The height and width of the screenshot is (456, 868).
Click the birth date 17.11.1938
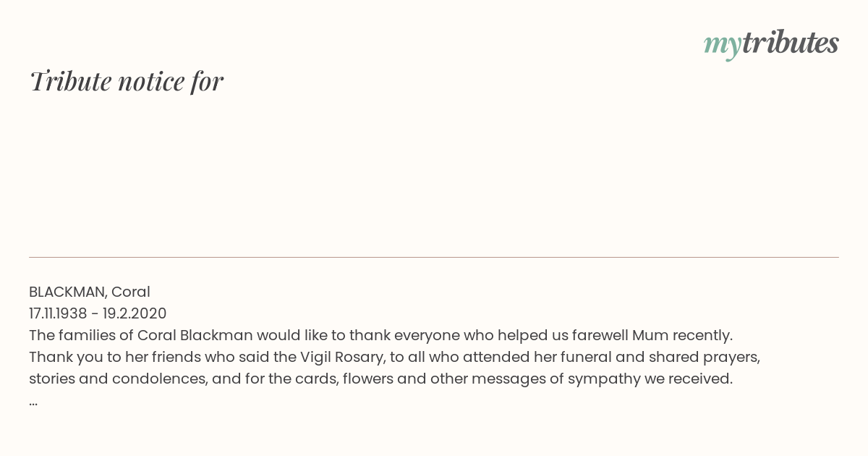tap(58, 313)
